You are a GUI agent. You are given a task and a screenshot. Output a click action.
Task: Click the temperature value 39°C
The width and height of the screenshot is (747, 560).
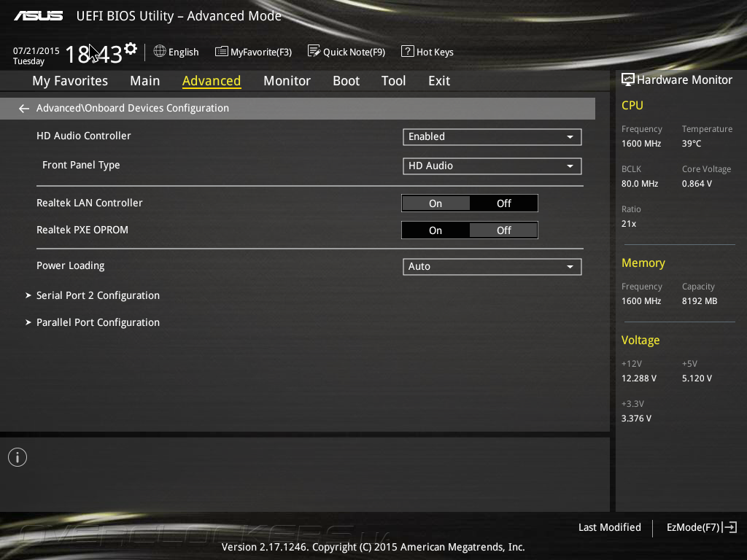(x=692, y=144)
